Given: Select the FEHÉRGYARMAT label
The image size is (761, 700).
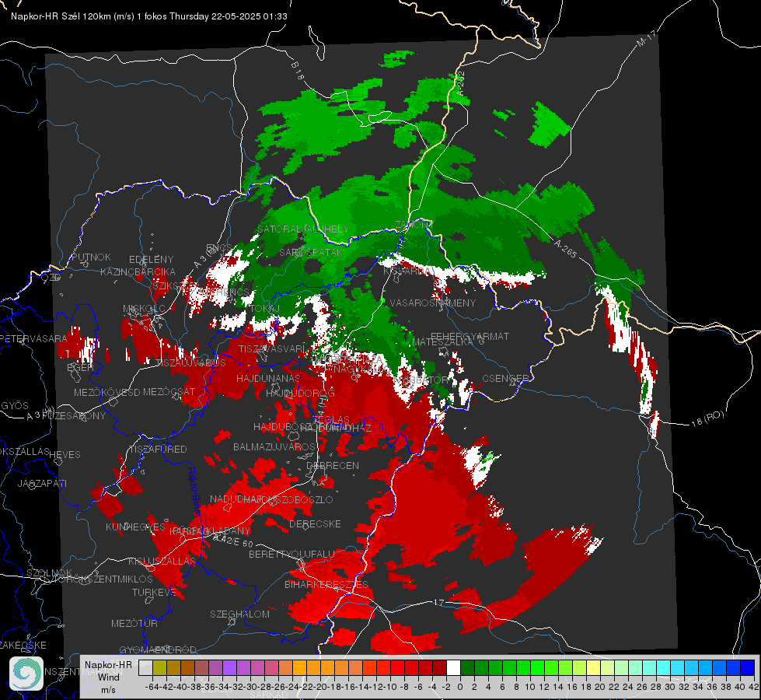Looking at the screenshot, I should click(x=470, y=336).
